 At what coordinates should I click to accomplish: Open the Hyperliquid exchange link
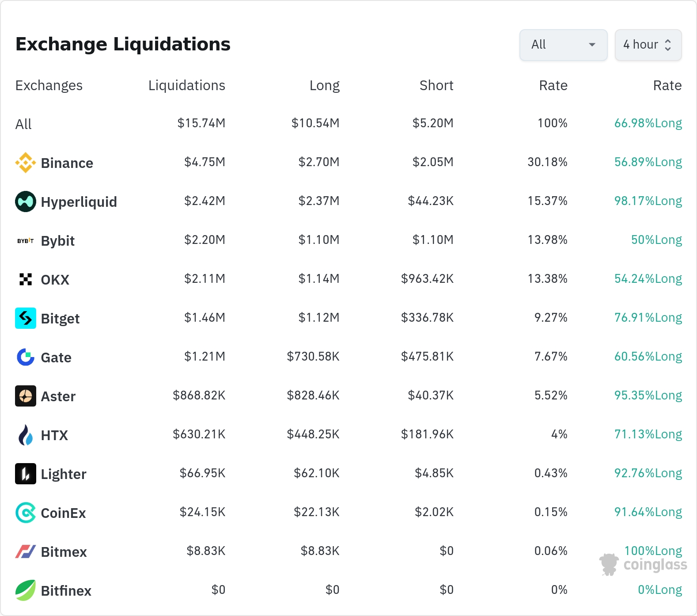79,202
